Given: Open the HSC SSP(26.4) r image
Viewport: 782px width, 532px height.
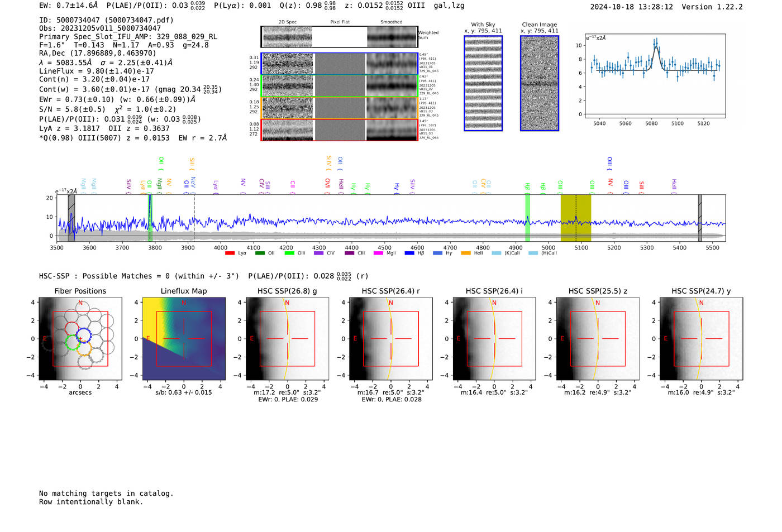Looking at the screenshot, I should (390, 338).
